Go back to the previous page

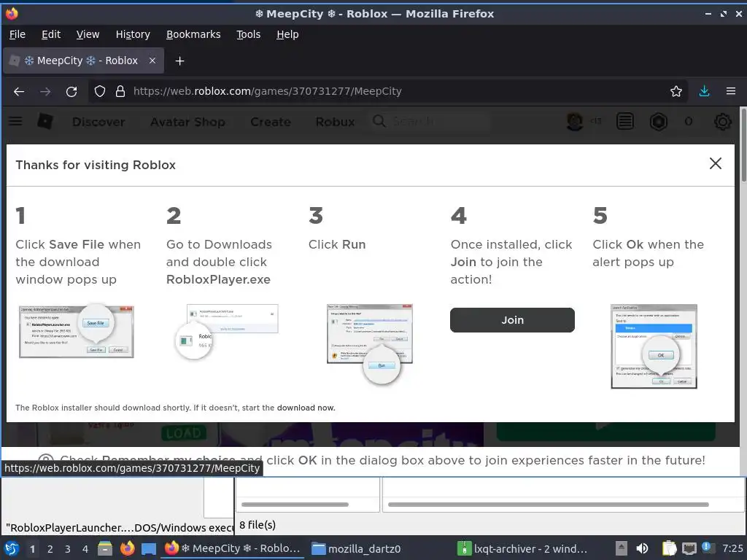tap(19, 91)
